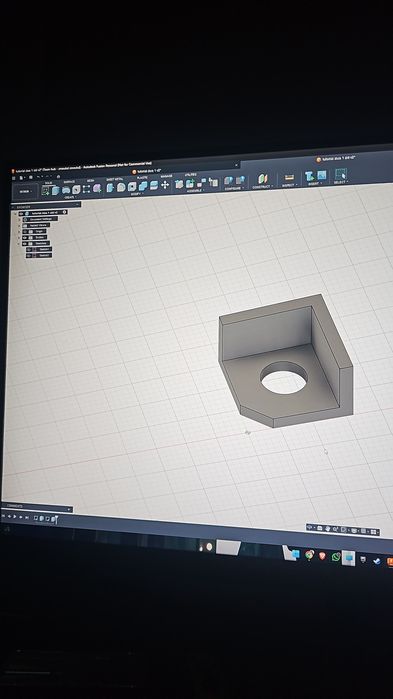Click the Insert Canvas image icon
The width and height of the screenshot is (393, 699).
click(x=321, y=175)
